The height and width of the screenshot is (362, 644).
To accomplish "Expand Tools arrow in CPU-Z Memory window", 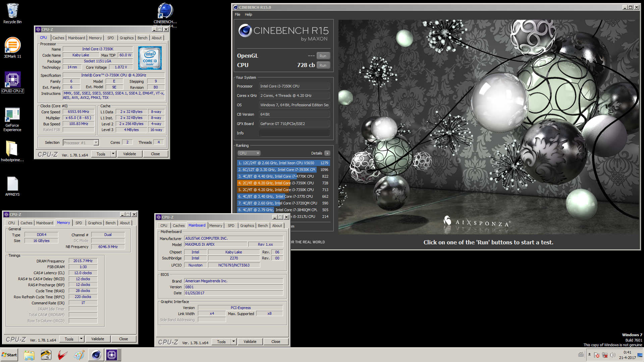I will (81, 339).
